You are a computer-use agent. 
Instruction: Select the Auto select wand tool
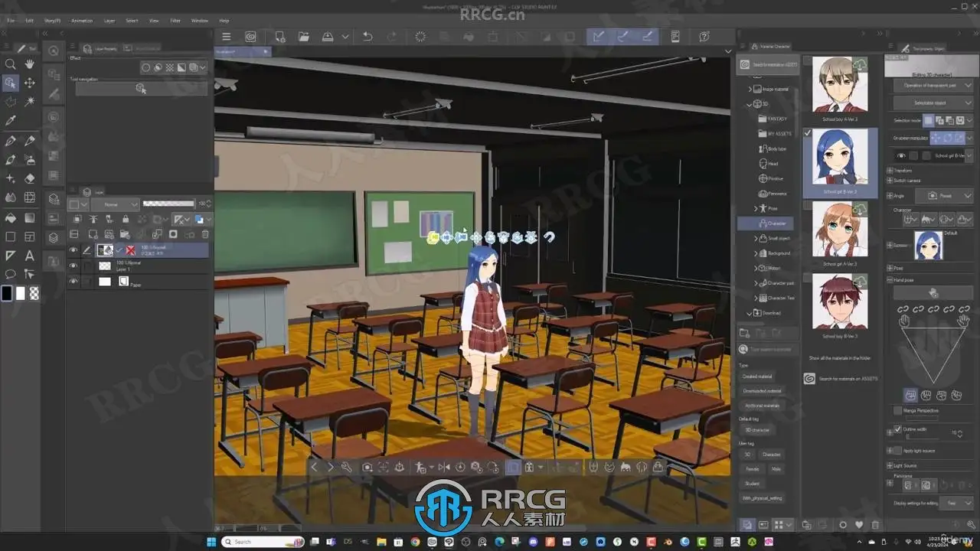(x=30, y=102)
